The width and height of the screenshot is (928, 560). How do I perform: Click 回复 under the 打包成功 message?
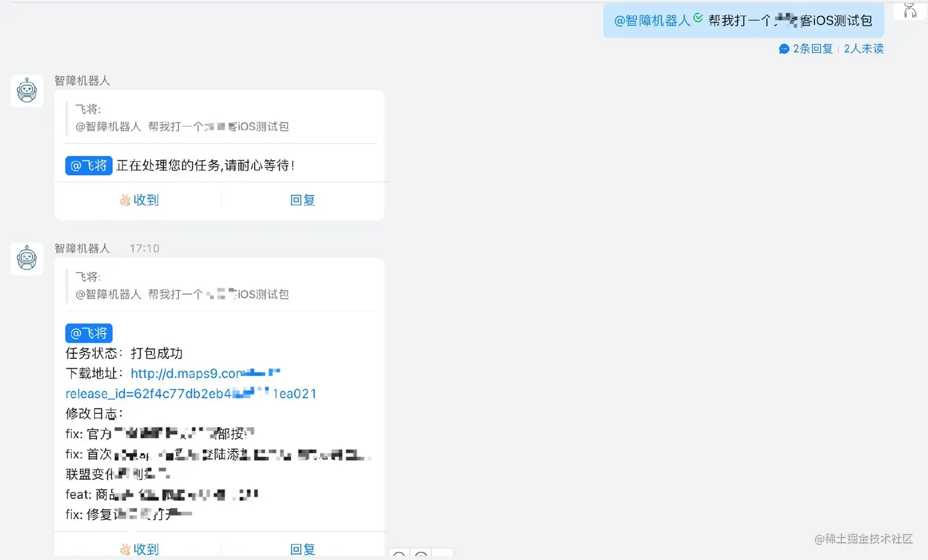[x=302, y=549]
